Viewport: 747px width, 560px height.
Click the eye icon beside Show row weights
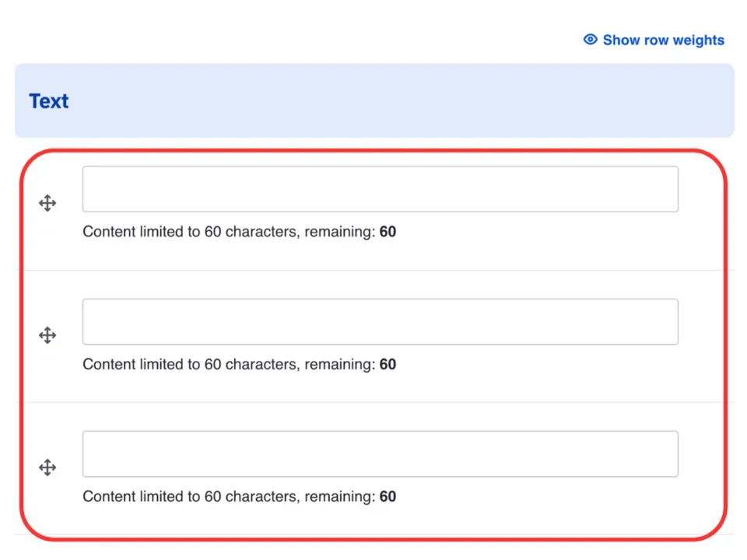[590, 40]
